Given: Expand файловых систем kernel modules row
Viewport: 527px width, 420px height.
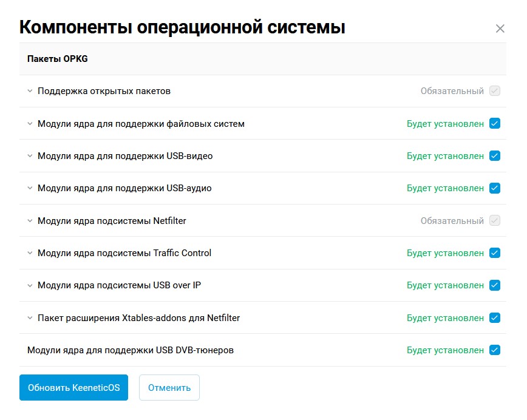Looking at the screenshot, I should pyautogui.click(x=30, y=124).
